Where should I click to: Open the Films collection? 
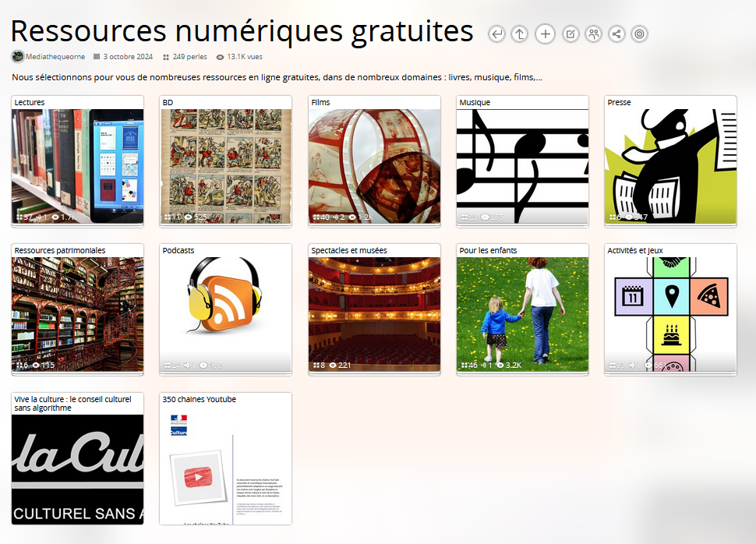click(x=373, y=160)
